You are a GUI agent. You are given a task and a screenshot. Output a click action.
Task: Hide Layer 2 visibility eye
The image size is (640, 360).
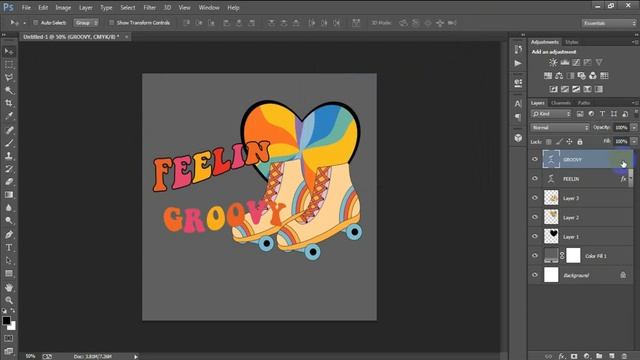[x=535, y=217]
